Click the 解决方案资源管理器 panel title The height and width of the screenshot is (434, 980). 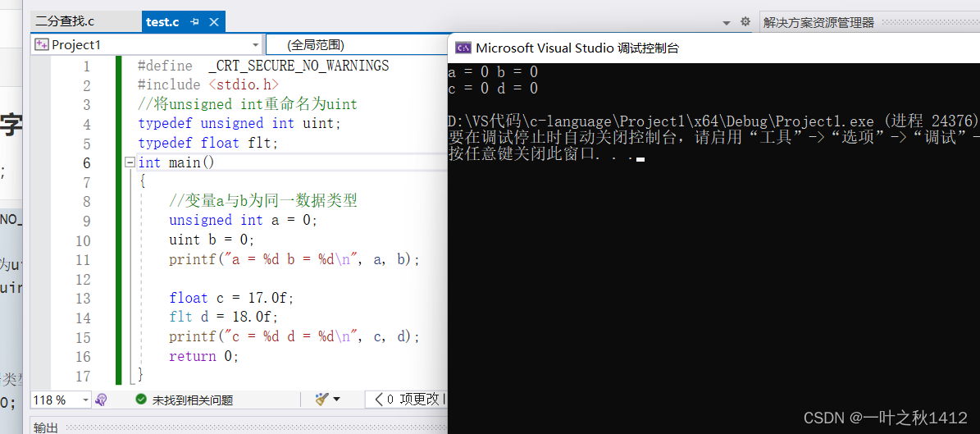[818, 22]
